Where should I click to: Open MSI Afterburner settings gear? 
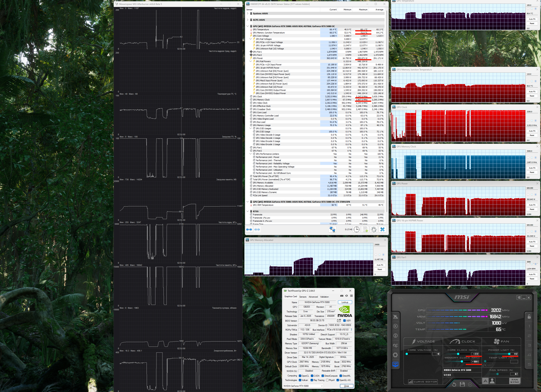pos(395,355)
